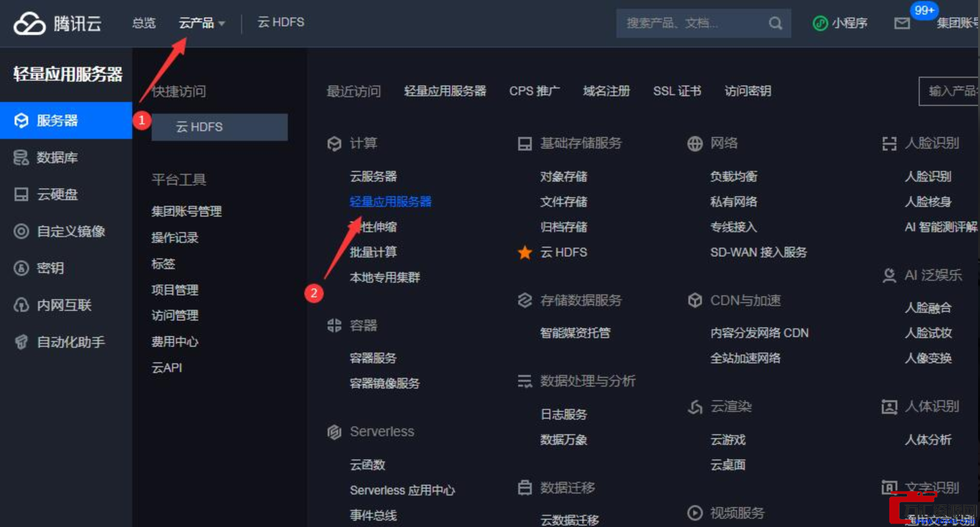980x527 pixels.
Task: Open 云 HDFS in the top bar
Action: tap(281, 22)
